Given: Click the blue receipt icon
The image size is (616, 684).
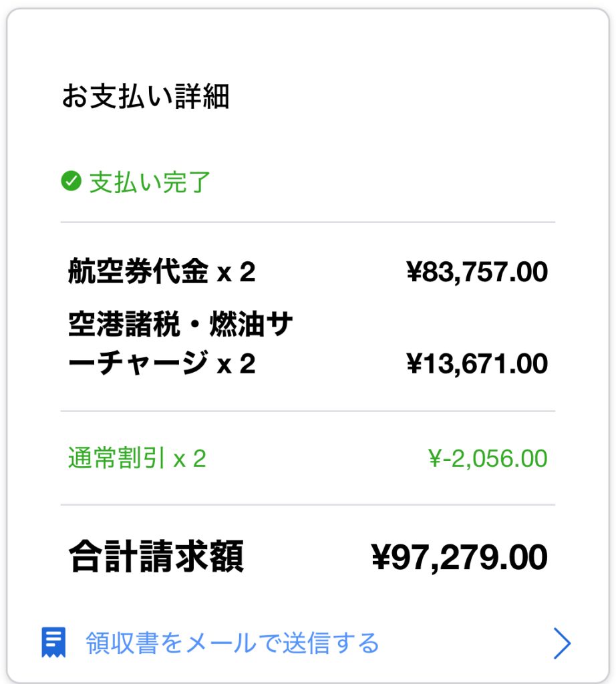Looking at the screenshot, I should [53, 643].
